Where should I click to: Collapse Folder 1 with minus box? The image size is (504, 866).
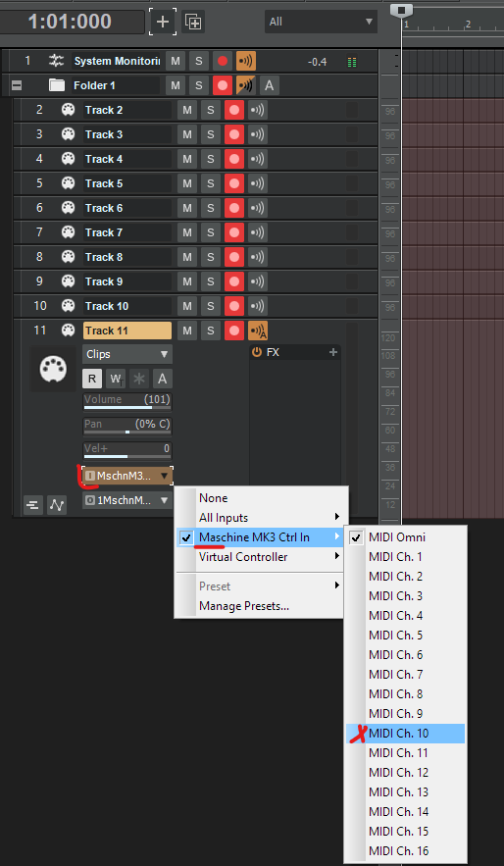17,85
